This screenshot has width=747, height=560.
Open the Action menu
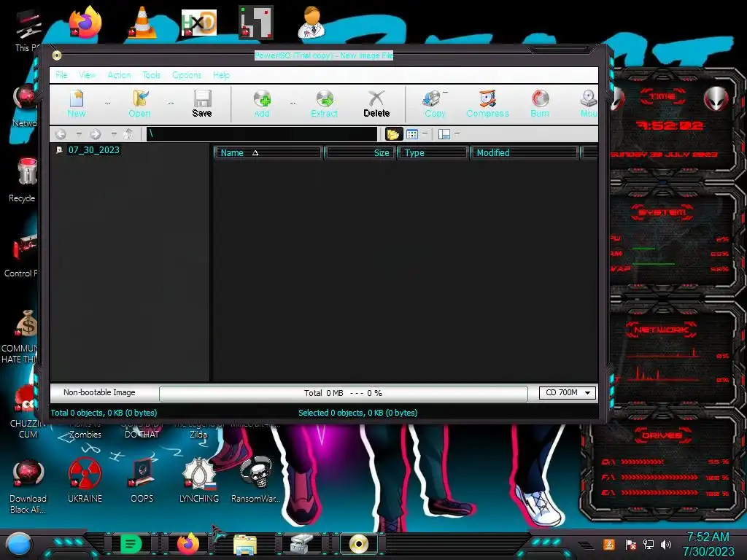119,75
